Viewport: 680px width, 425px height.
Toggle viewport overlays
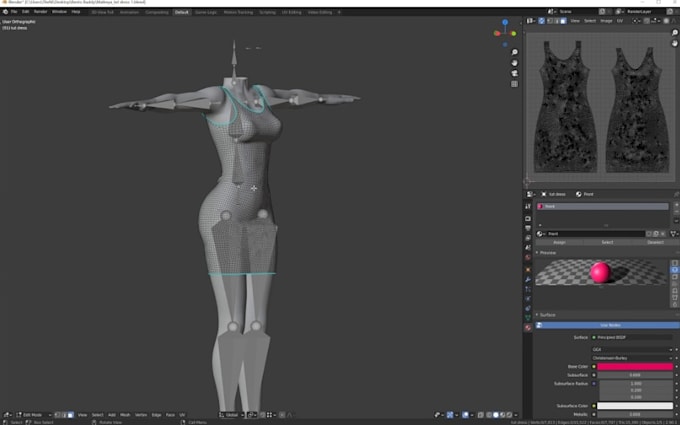point(465,415)
